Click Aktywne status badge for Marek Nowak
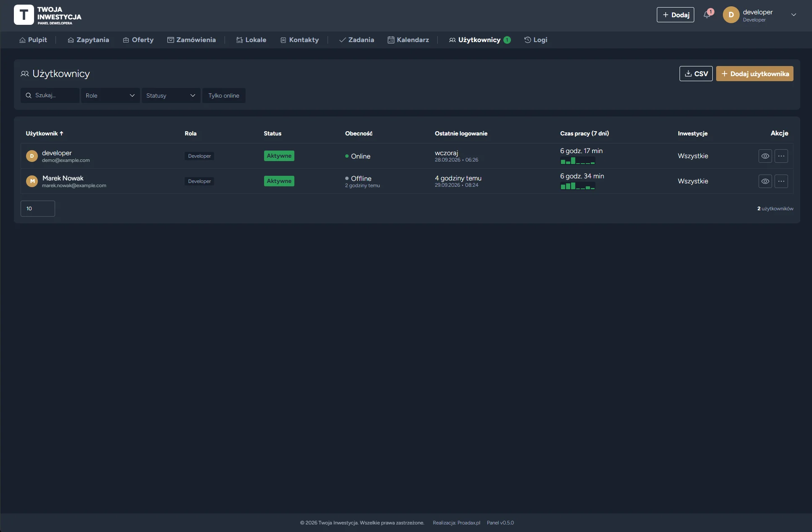Viewport: 812px width, 532px height. coord(279,181)
